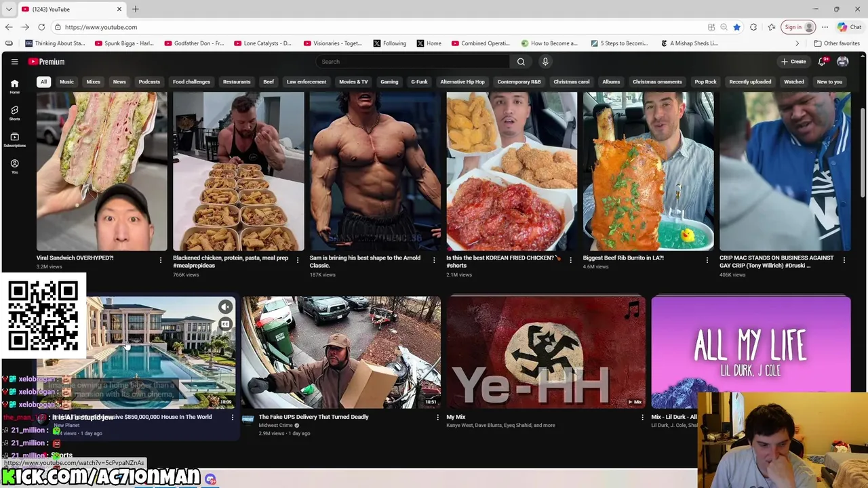The image size is (868, 488).
Task: Open YouTube notifications bell
Action: point(822,62)
